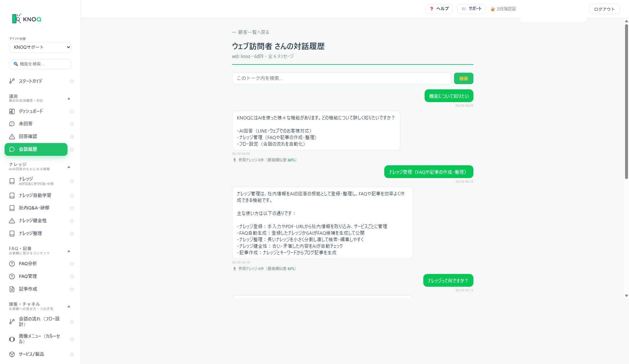Click the ナレッジ book icon
This screenshot has height=364, width=629.
point(12,181)
